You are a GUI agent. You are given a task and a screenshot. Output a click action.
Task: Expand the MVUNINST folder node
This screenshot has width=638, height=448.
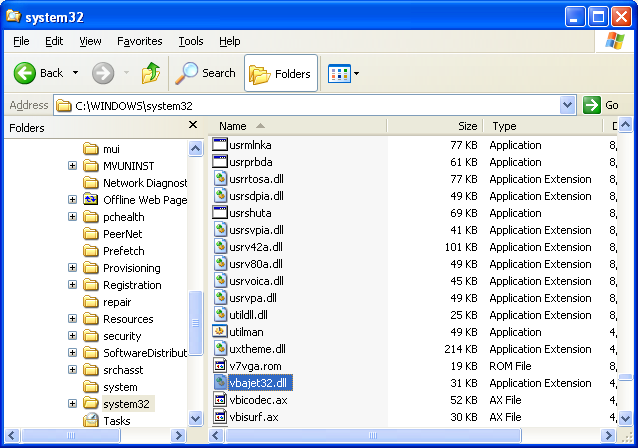tap(72, 166)
